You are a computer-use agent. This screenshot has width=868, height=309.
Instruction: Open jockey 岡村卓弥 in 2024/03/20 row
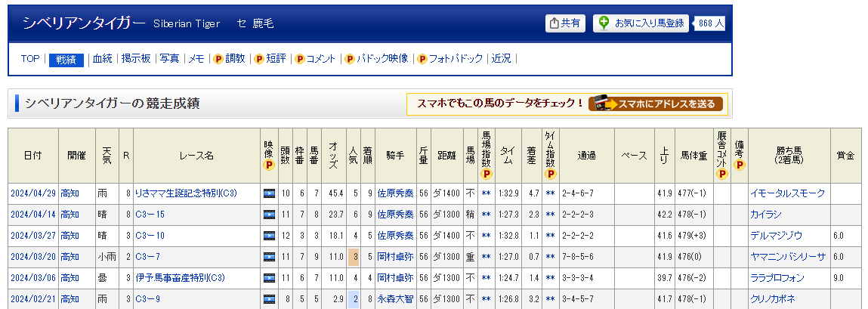click(395, 256)
